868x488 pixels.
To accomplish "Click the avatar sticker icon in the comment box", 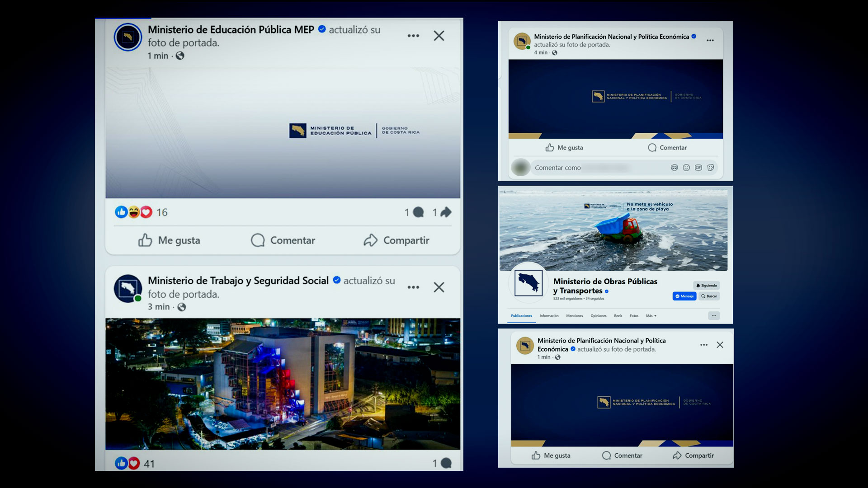I will 674,168.
